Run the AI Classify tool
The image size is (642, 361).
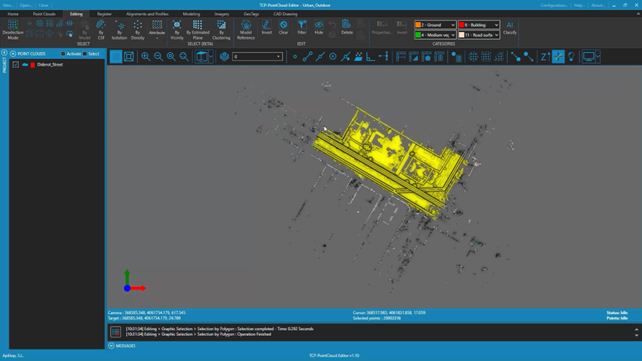[510, 28]
